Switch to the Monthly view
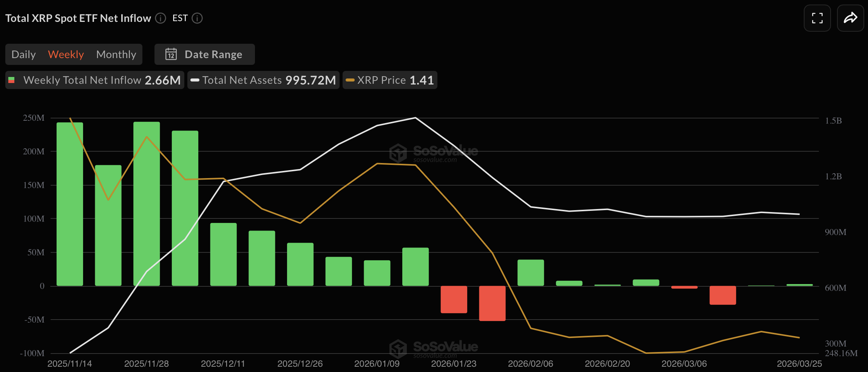The width and height of the screenshot is (868, 372). [116, 54]
